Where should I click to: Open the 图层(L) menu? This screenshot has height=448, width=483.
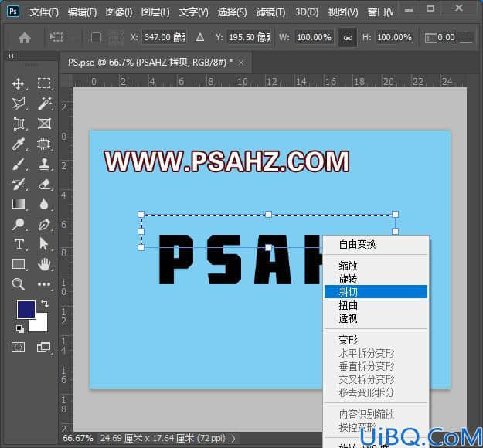[155, 12]
